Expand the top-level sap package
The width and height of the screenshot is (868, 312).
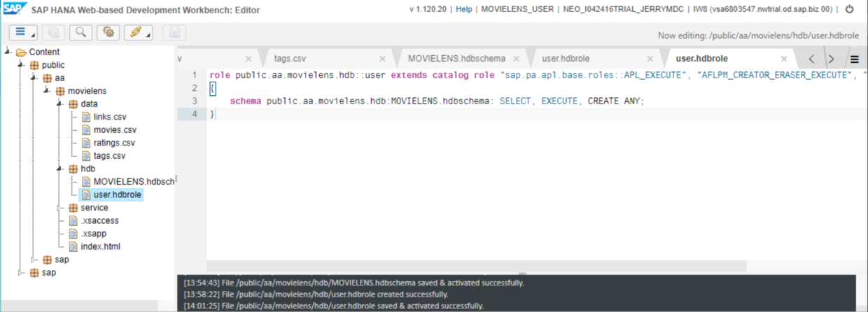point(21,272)
